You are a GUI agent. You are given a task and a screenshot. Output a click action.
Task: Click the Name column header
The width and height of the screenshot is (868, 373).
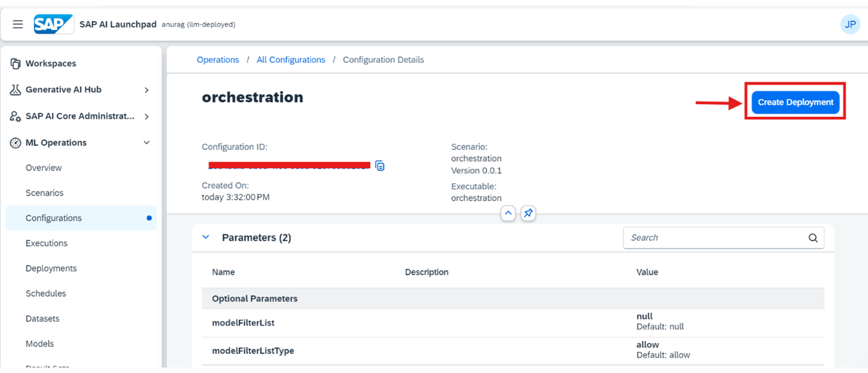pos(224,272)
